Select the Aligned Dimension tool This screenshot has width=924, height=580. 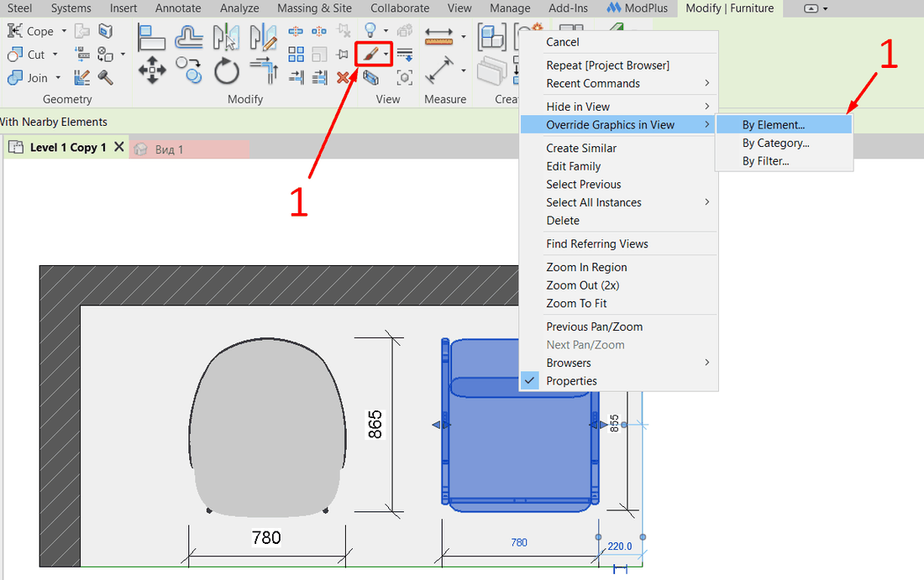439,70
